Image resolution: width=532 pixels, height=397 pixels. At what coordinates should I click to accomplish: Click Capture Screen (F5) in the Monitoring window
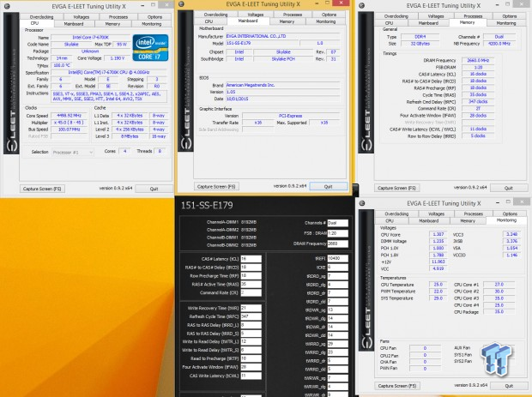397,386
